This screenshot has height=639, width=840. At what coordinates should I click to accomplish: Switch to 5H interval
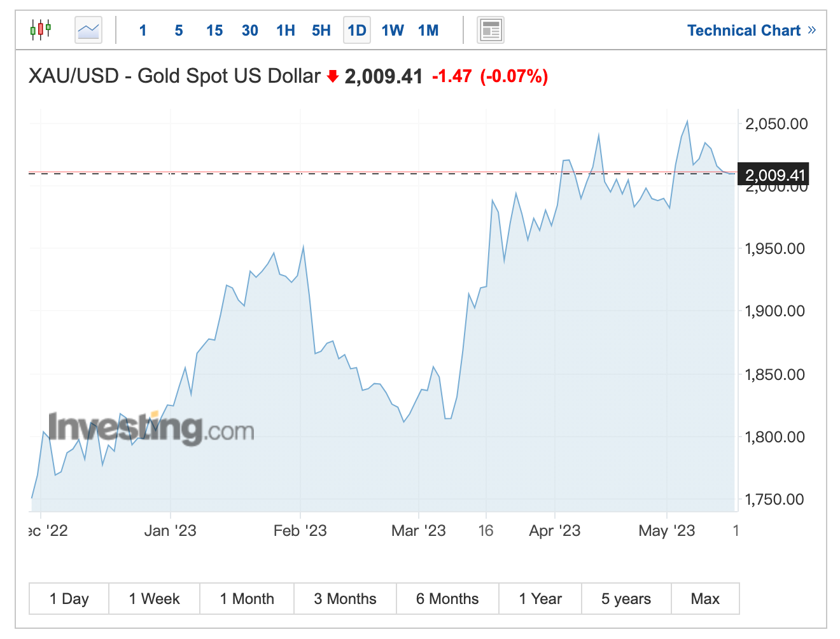tap(321, 31)
